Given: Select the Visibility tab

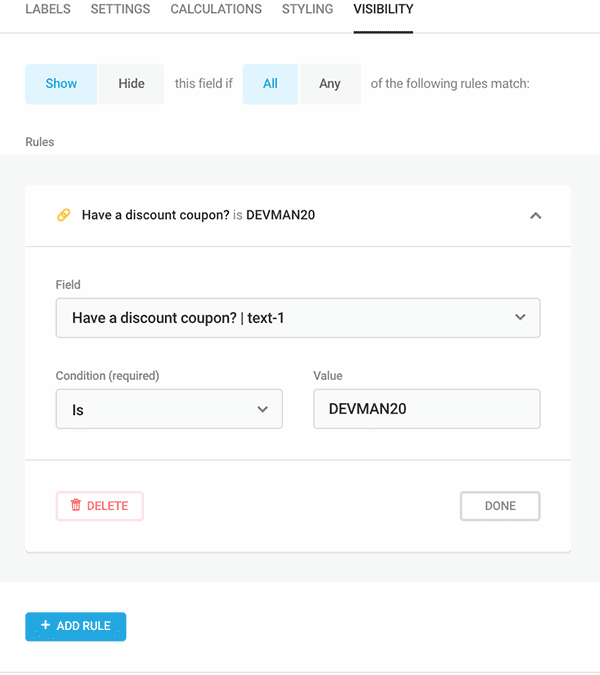Looking at the screenshot, I should (383, 9).
